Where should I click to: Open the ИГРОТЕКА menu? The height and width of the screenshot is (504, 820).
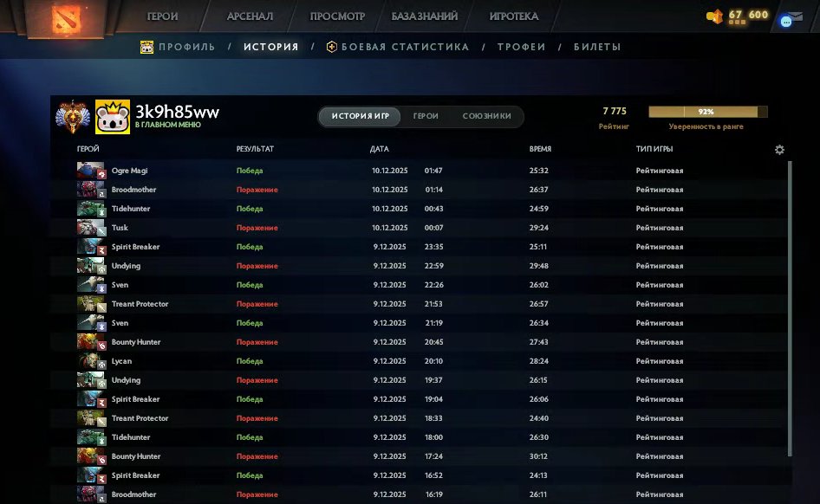pyautogui.click(x=515, y=16)
